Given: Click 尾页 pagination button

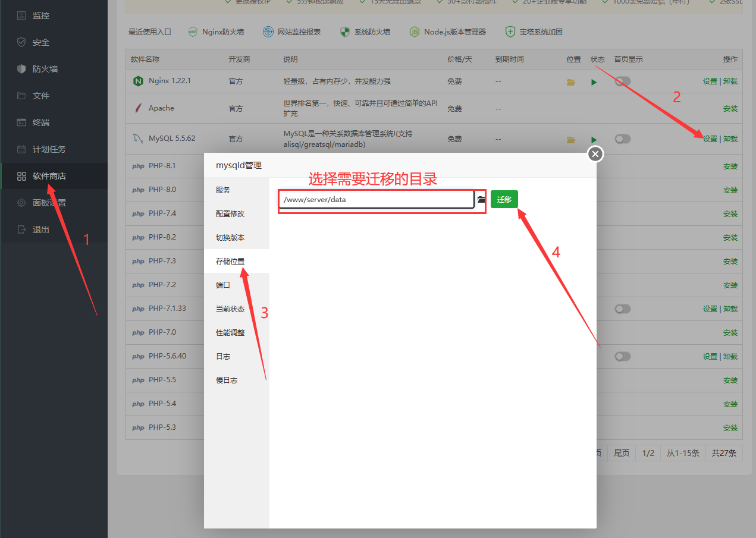Looking at the screenshot, I should coord(622,453).
